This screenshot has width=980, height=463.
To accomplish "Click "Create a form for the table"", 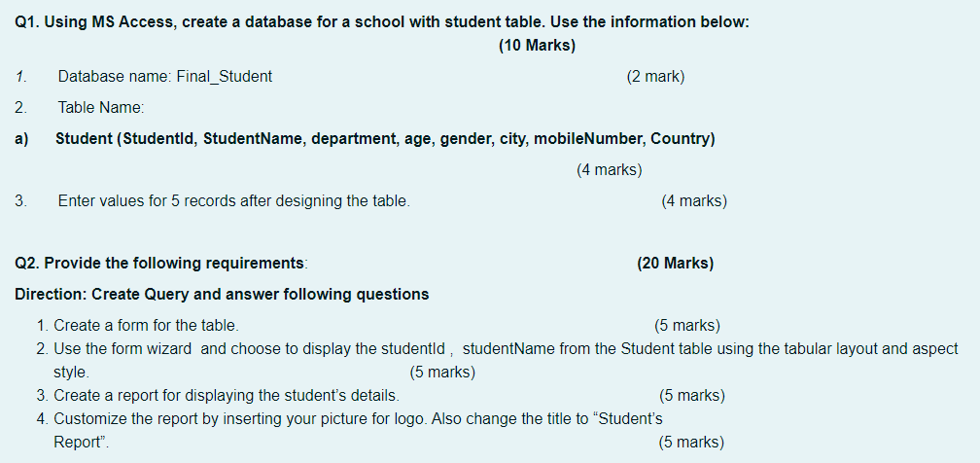I will [x=146, y=325].
